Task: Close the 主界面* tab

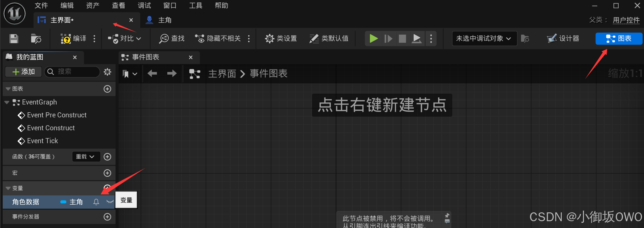Action: click(131, 20)
